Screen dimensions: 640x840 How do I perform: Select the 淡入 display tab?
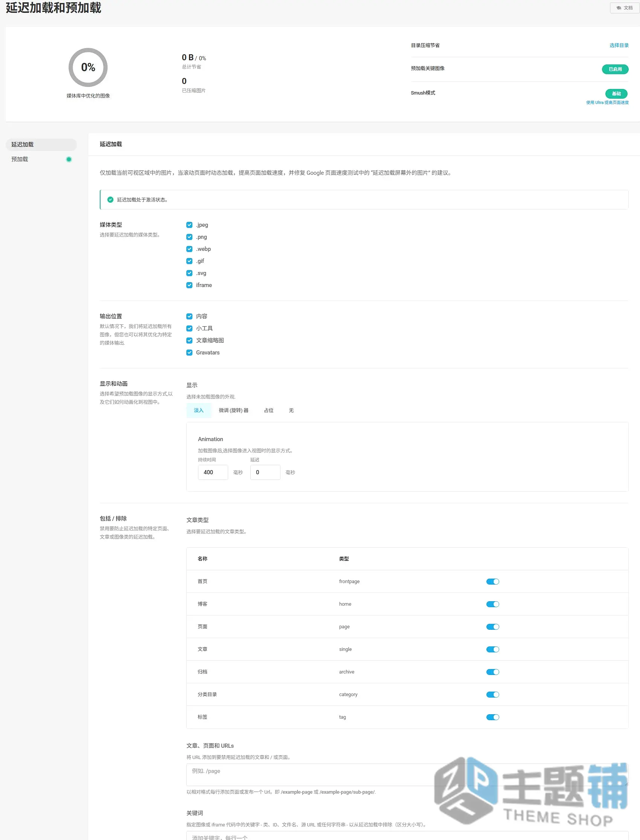tap(199, 411)
